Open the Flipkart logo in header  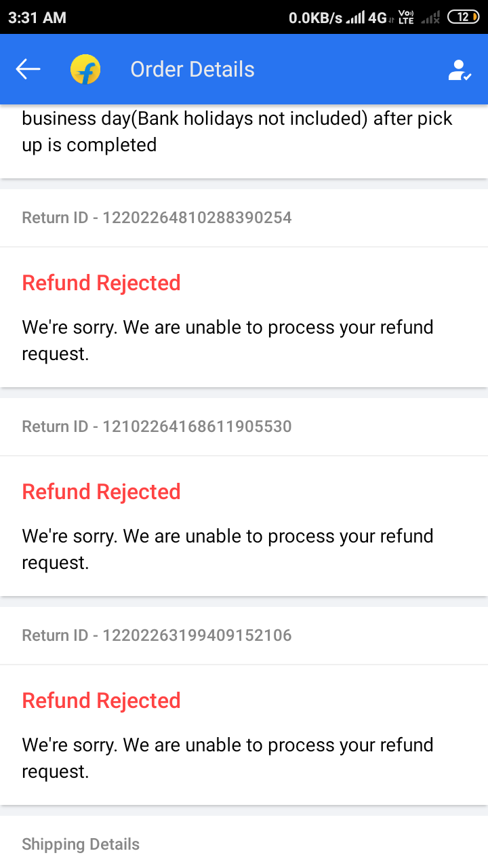85,69
